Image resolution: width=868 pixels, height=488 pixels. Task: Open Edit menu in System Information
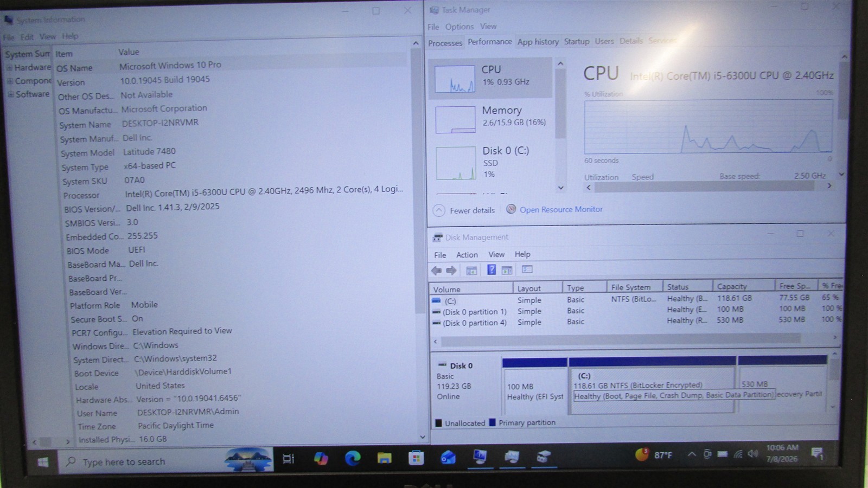tap(27, 37)
